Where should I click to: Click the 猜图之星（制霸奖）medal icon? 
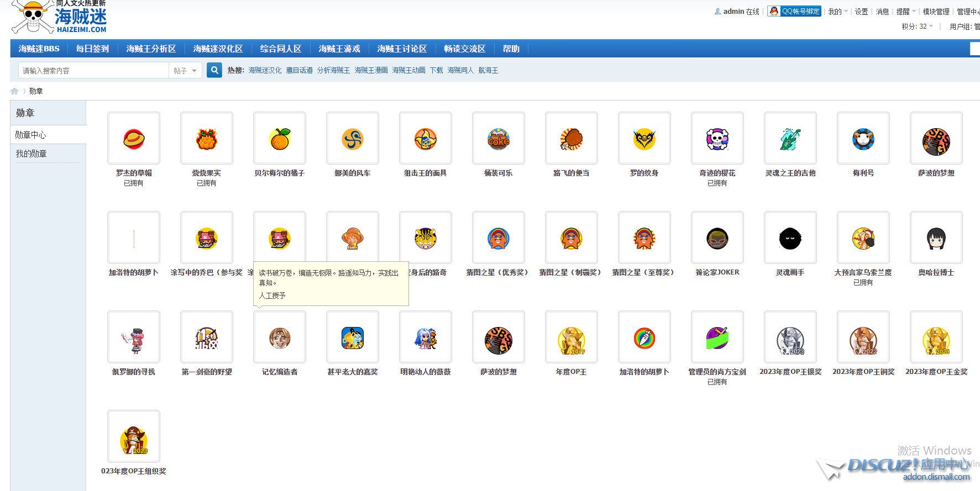tap(572, 238)
